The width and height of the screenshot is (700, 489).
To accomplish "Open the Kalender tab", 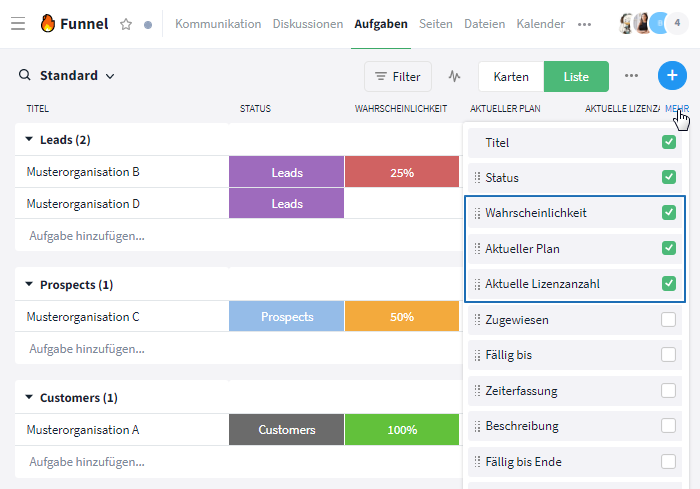I will 540,24.
